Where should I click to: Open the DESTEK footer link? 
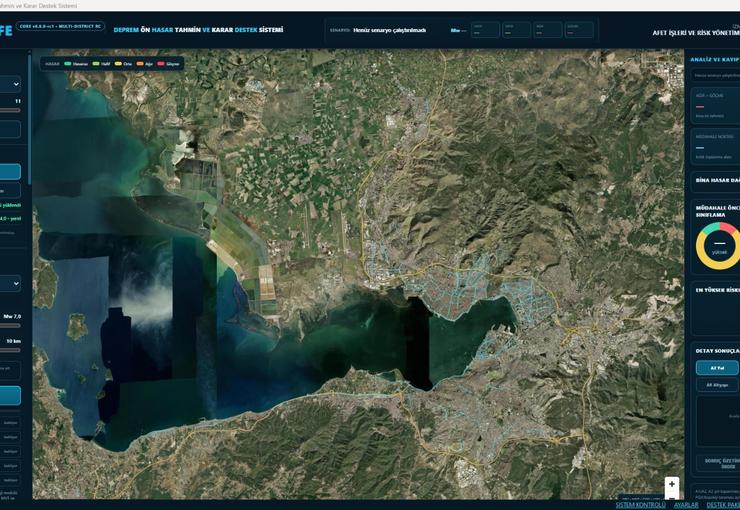point(723,505)
